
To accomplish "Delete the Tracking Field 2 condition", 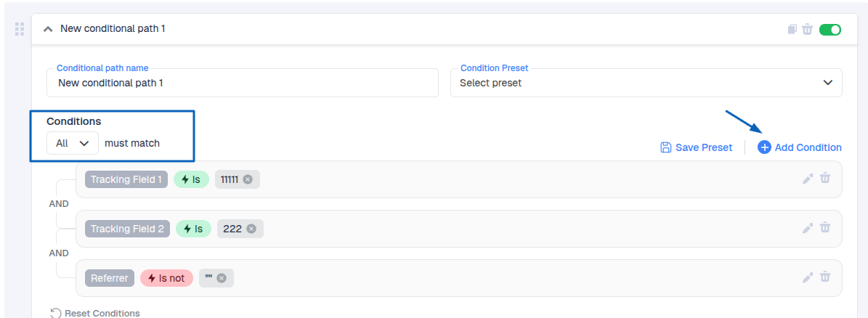I will pos(825,228).
